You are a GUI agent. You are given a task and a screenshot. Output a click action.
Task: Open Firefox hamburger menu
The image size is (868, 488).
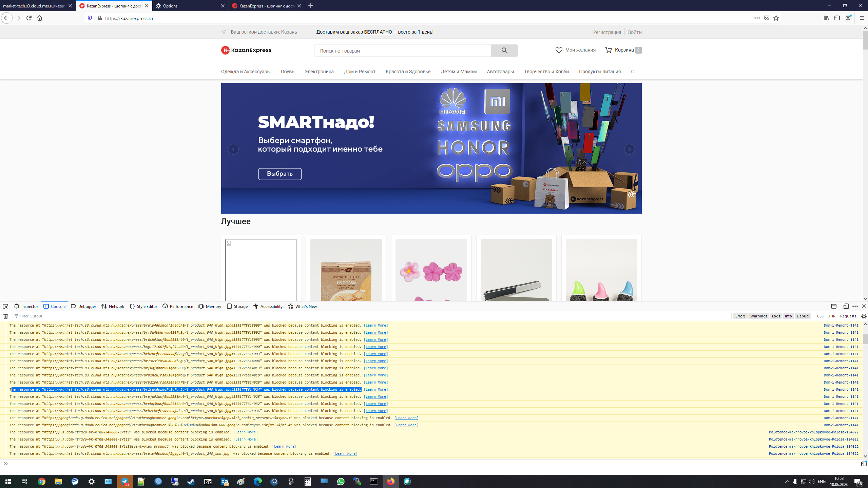862,18
